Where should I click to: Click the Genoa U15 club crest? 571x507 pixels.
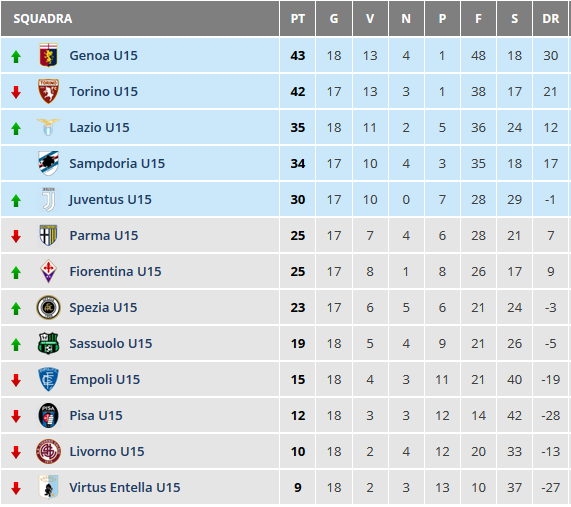tap(48, 55)
